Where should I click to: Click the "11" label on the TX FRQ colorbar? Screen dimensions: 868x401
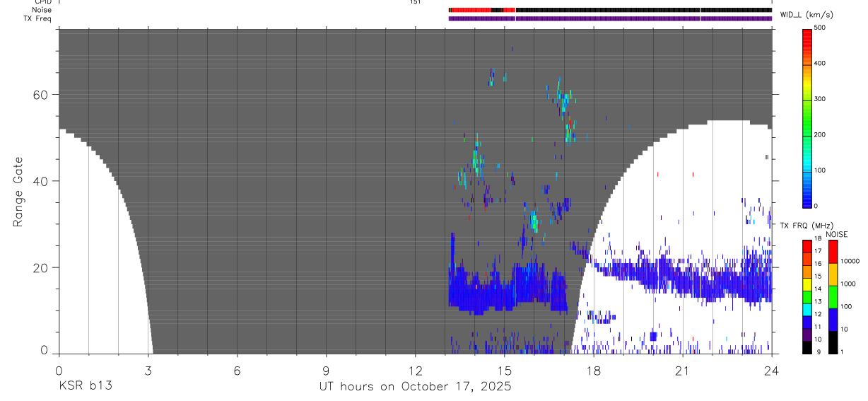pyautogui.click(x=818, y=327)
